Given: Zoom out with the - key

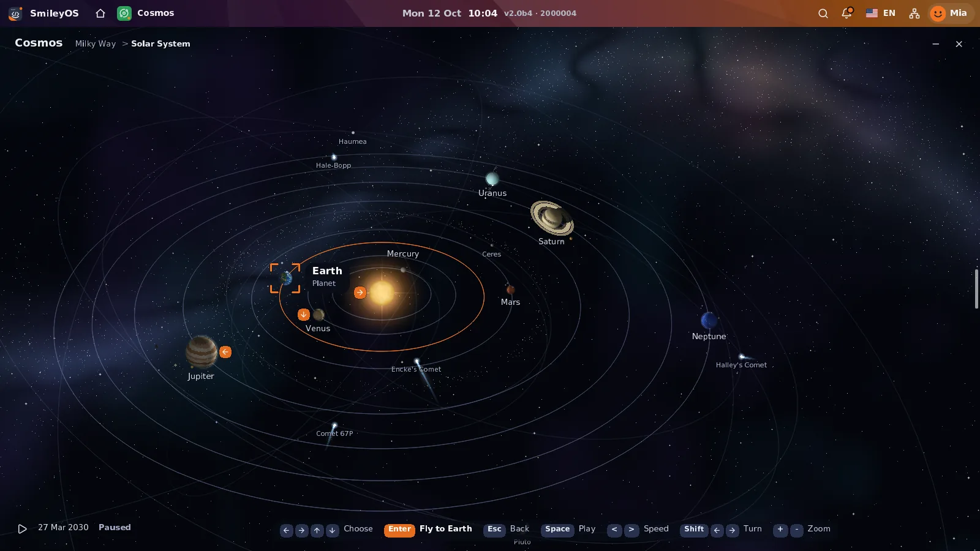Looking at the screenshot, I should tap(797, 530).
